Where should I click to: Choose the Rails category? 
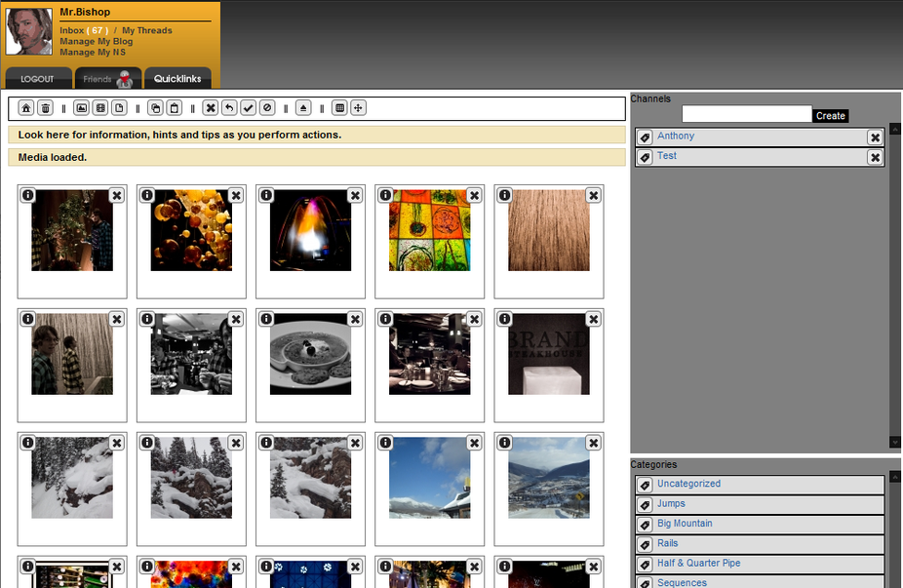(667, 543)
